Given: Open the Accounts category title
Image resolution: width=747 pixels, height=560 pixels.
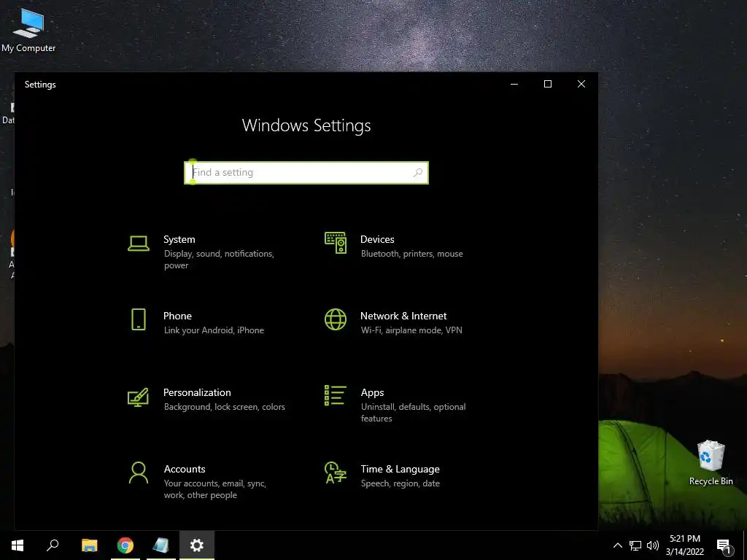Looking at the screenshot, I should [x=185, y=469].
